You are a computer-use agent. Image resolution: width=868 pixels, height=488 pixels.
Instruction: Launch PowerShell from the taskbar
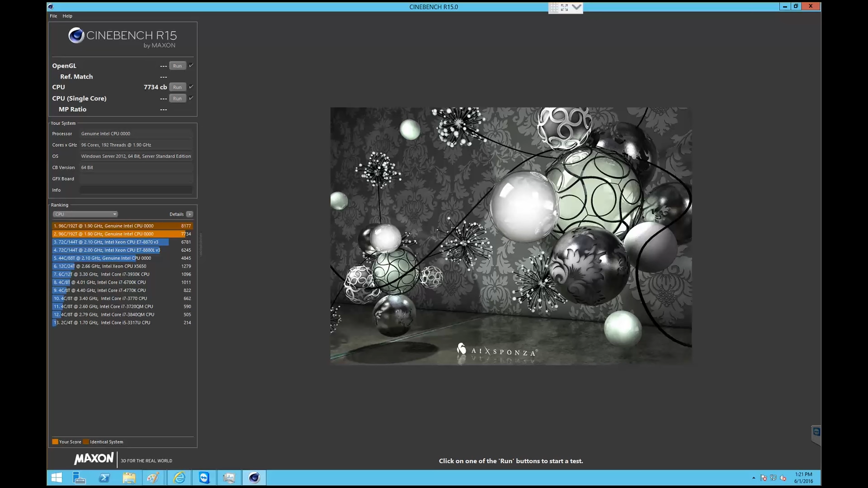[x=104, y=478]
